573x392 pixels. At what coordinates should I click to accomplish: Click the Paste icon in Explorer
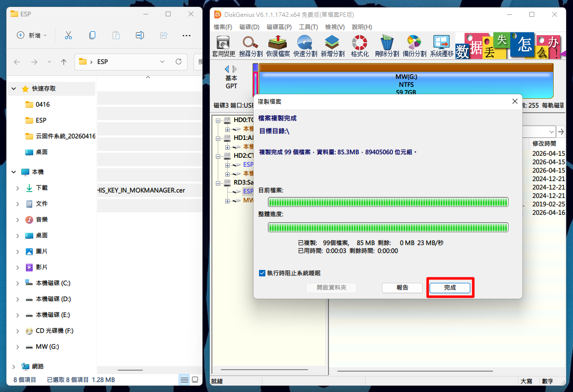coord(116,35)
